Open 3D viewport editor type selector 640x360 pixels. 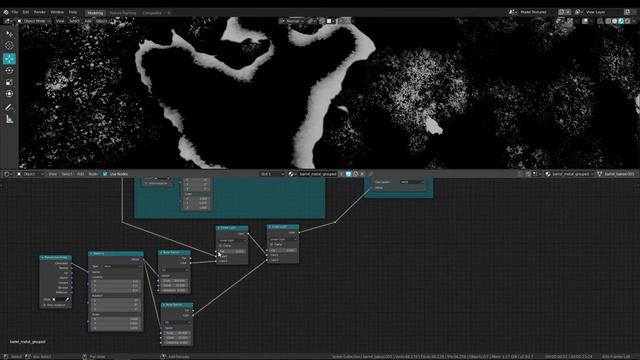click(8, 21)
